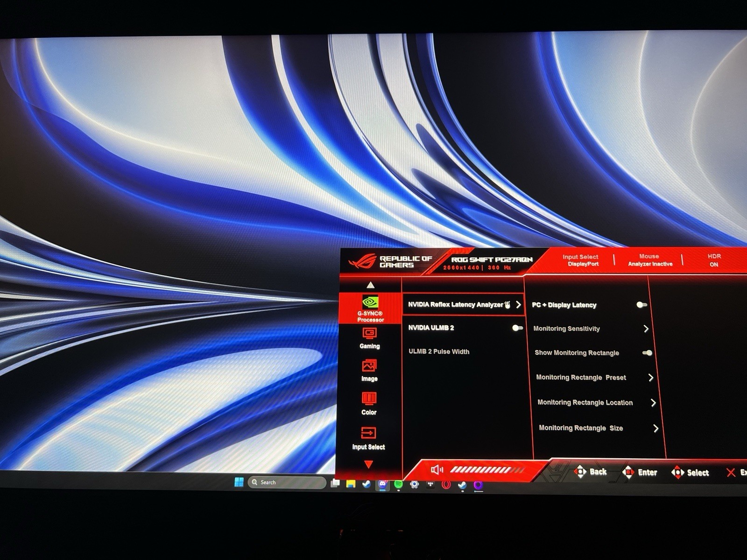The image size is (747, 560).
Task: Click the 2560x1440 360 Hz resolution text
Action: (x=477, y=268)
